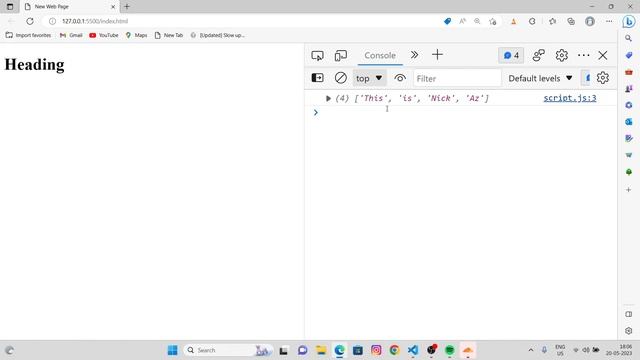Open Visual Studio Code from taskbar
Image resolution: width=640 pixels, height=360 pixels.
pyautogui.click(x=413, y=350)
